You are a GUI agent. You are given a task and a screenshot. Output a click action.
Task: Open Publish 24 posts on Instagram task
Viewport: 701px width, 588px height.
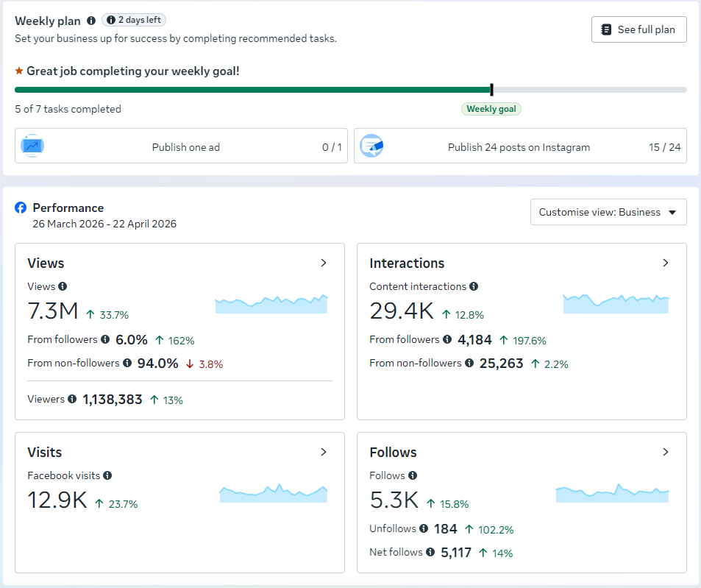click(x=520, y=146)
